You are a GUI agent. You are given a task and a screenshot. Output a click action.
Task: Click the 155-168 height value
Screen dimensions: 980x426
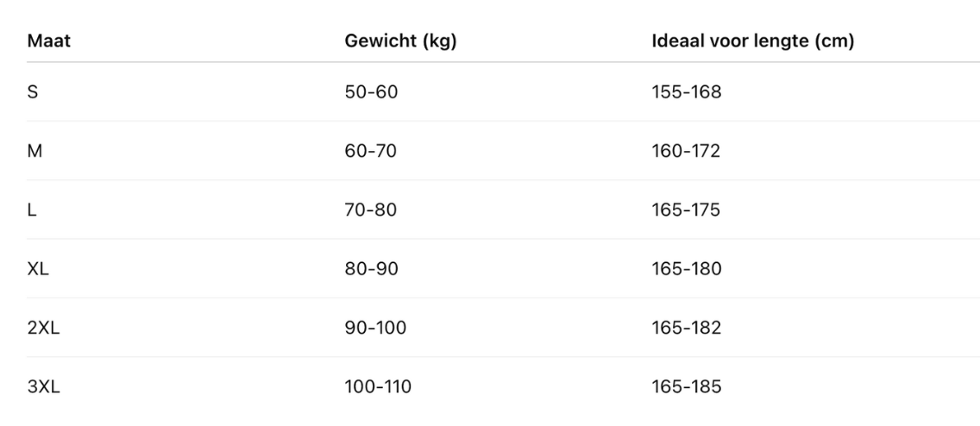686,91
